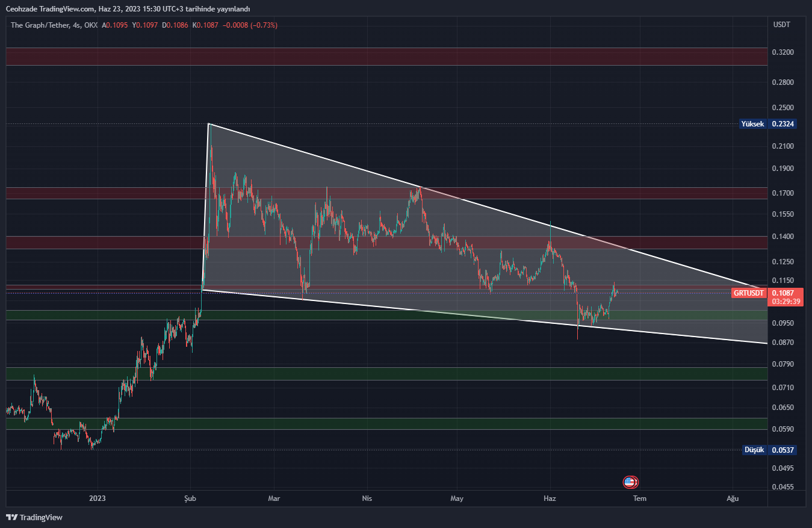Click the "Tem" month label on time axis
Viewport: 812px width, 528px height.
pyautogui.click(x=640, y=498)
